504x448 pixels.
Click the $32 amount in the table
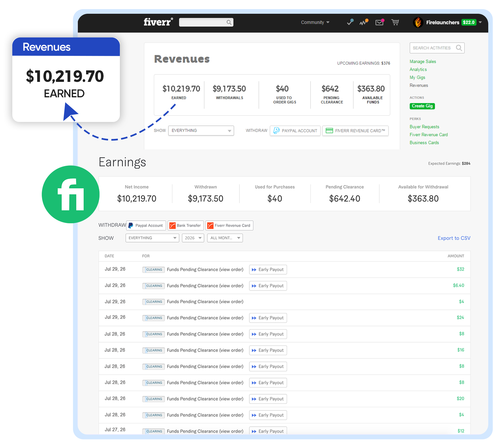click(x=461, y=269)
